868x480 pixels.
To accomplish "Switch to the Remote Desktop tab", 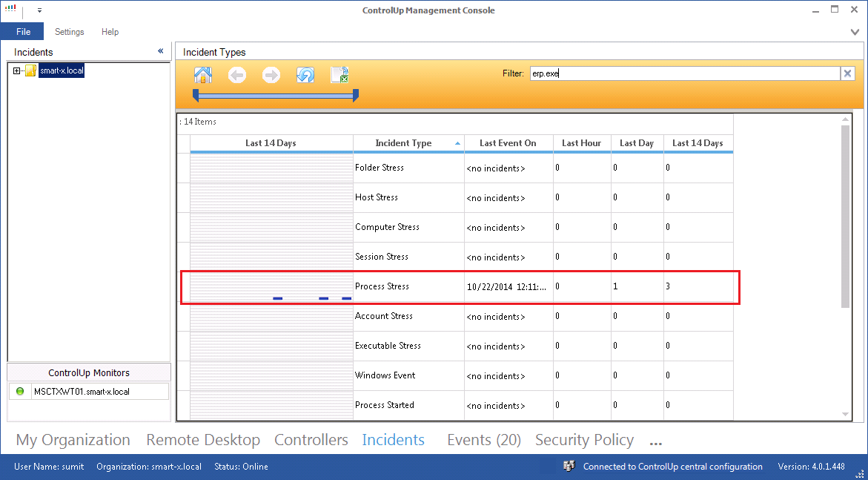I will [203, 440].
